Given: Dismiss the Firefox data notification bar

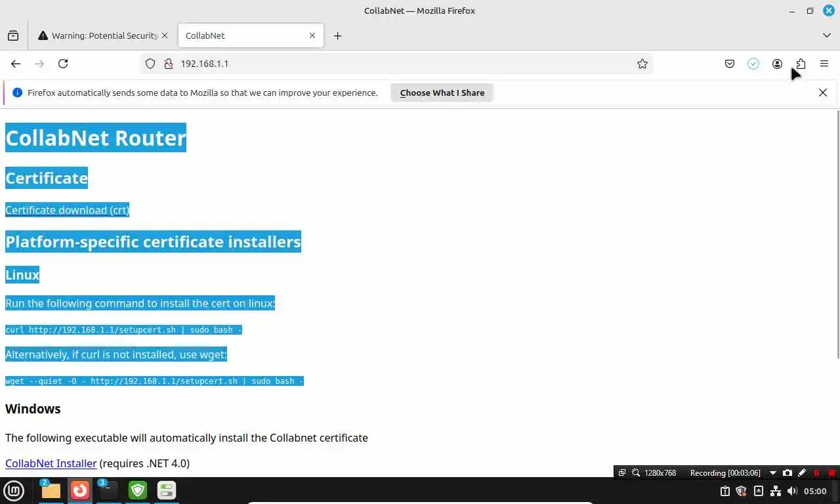Looking at the screenshot, I should [823, 93].
